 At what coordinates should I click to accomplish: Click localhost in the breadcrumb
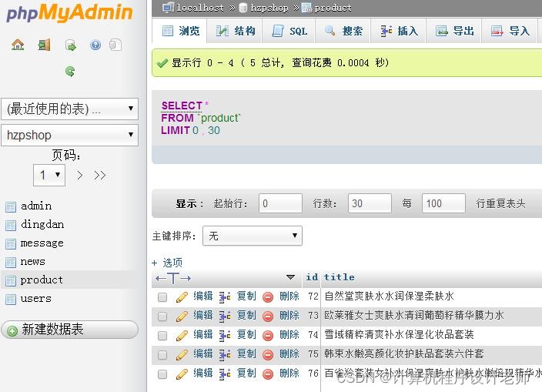pyautogui.click(x=200, y=8)
